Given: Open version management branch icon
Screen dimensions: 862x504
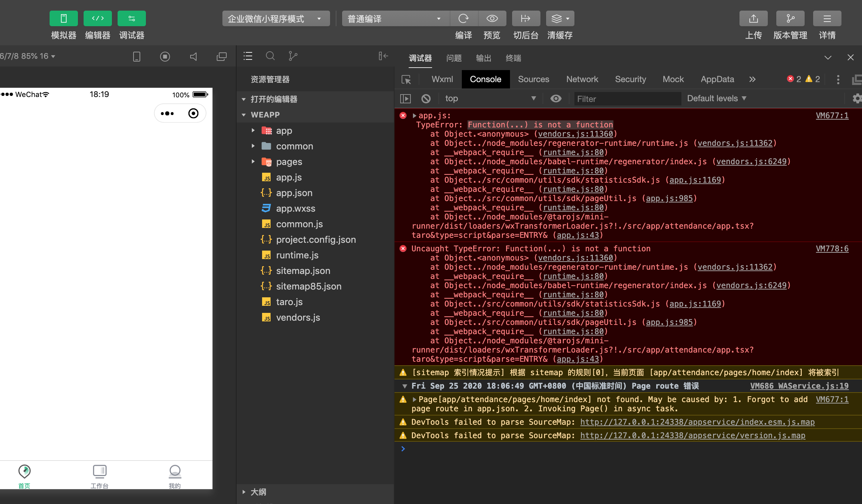Looking at the screenshot, I should click(x=790, y=18).
